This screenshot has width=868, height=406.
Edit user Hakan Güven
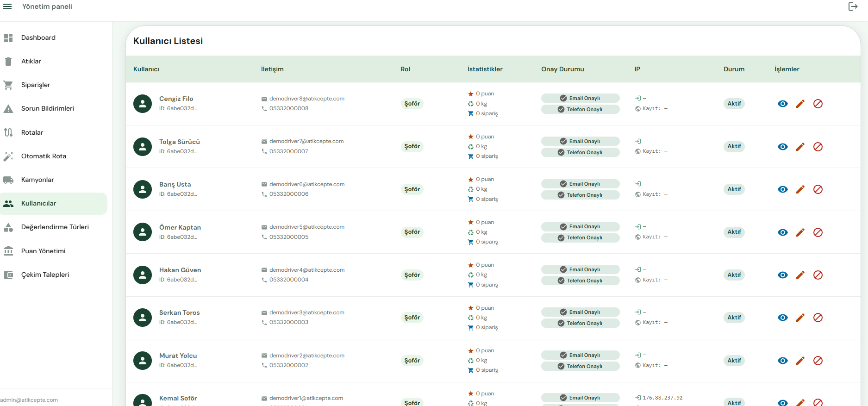(x=800, y=275)
